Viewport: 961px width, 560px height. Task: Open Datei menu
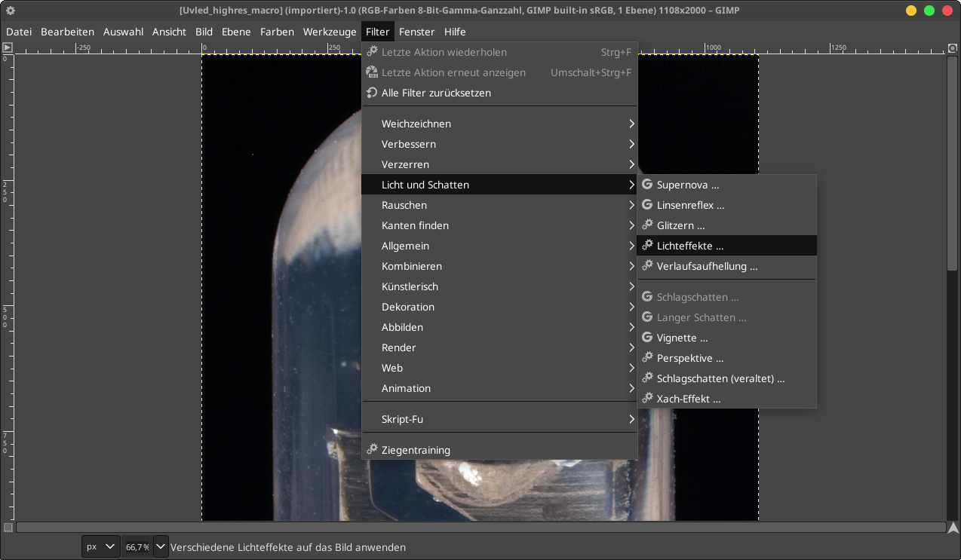click(x=19, y=32)
